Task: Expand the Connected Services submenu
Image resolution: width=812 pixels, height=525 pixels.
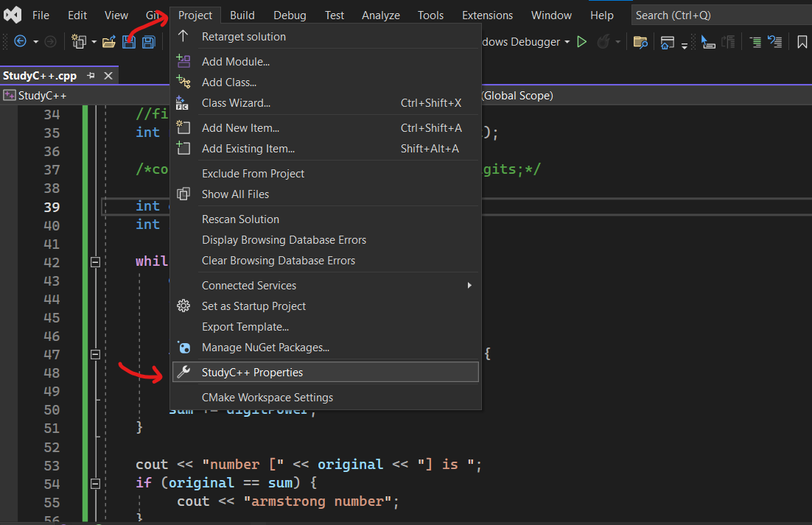Action: coord(325,286)
